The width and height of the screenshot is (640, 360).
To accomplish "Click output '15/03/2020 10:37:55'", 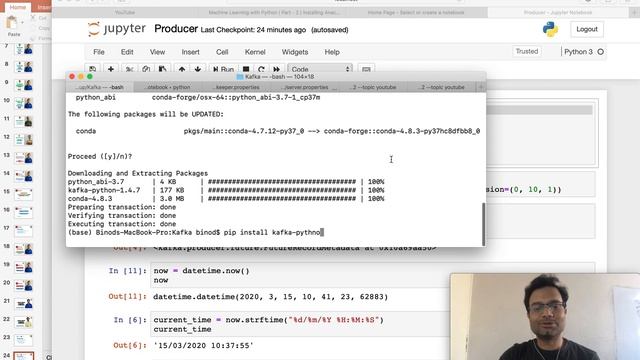I will tap(204, 345).
